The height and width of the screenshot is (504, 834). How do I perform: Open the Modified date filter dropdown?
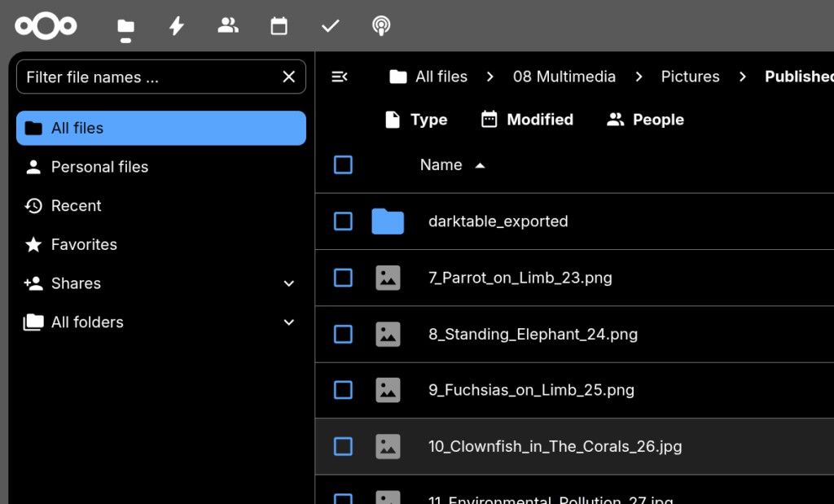coord(527,120)
